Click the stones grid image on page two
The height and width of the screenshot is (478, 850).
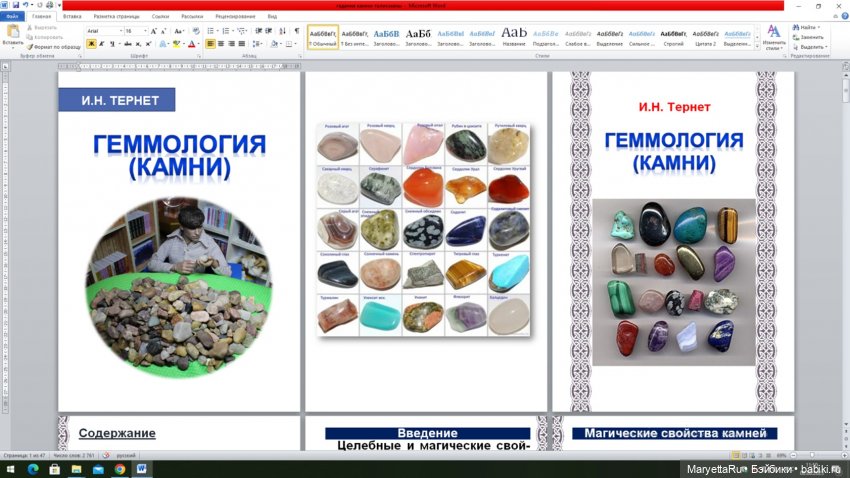pyautogui.click(x=423, y=229)
